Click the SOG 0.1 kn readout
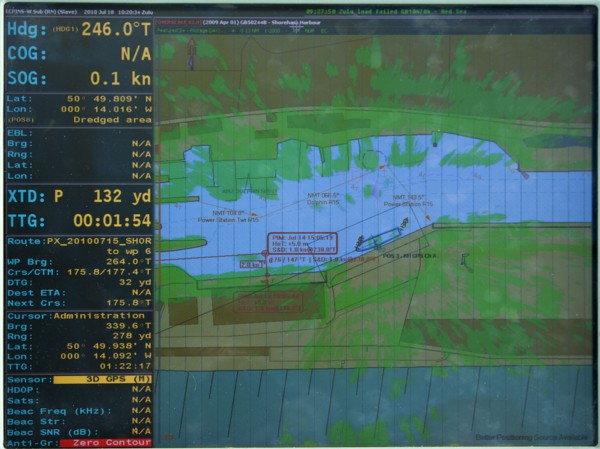This screenshot has height=449, width=600. pos(79,78)
